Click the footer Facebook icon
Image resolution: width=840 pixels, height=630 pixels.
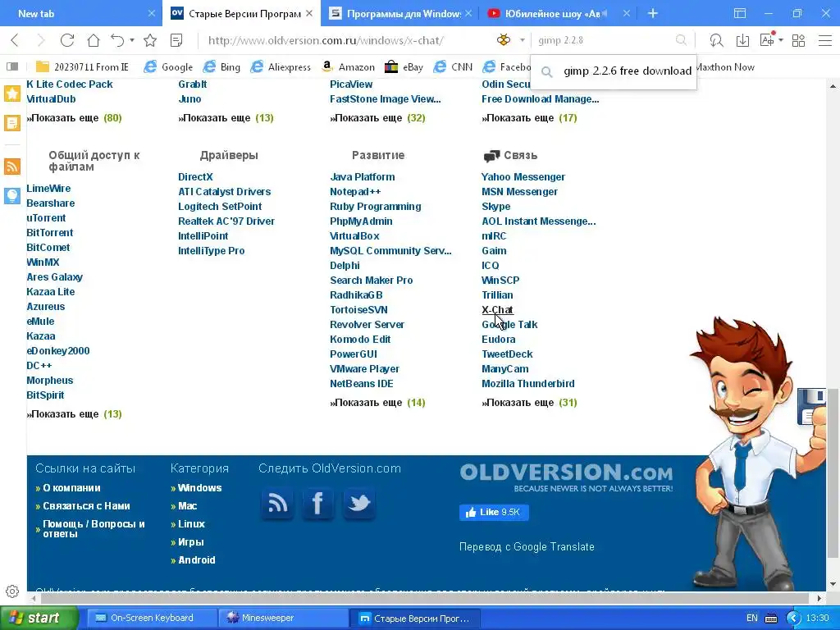[317, 503]
